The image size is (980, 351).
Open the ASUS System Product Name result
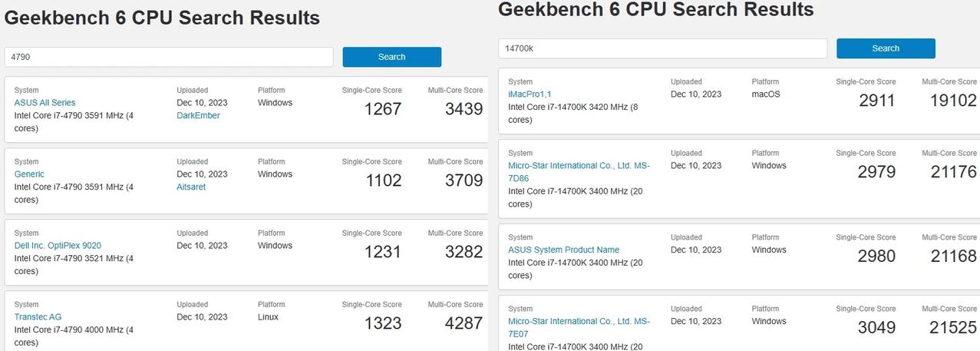(x=563, y=250)
